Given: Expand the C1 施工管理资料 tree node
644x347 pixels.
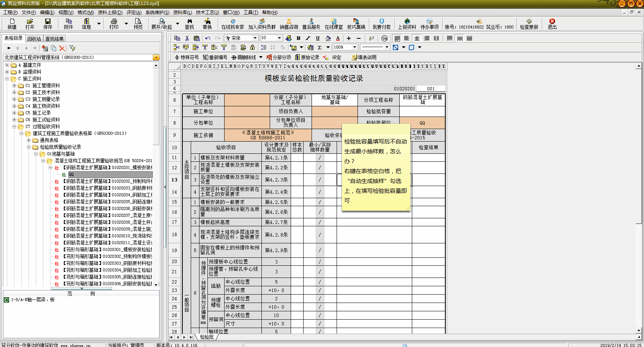Looking at the screenshot, I should (14, 85).
